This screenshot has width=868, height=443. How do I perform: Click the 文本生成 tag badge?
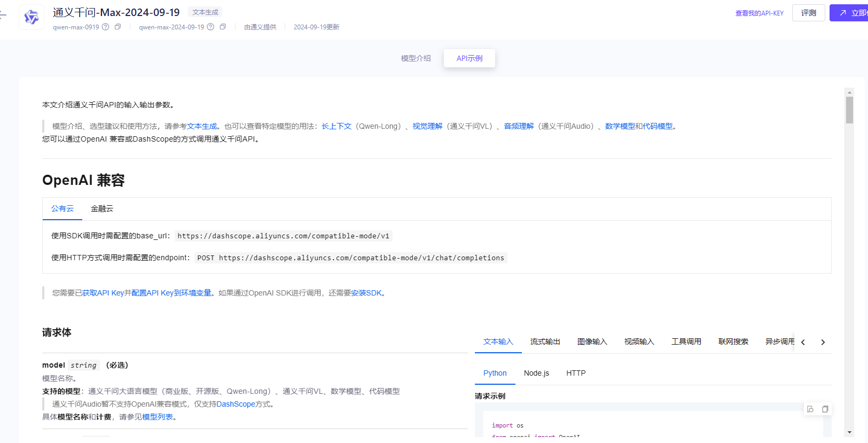206,12
